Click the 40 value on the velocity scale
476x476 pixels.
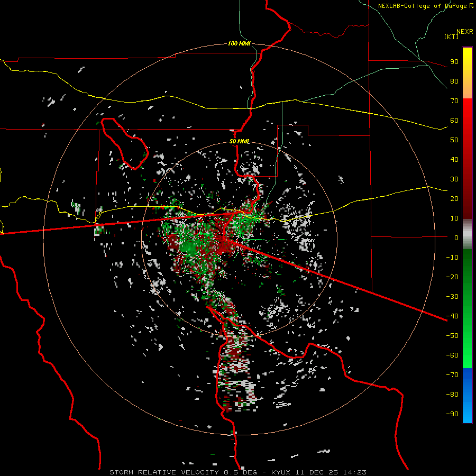tap(454, 159)
